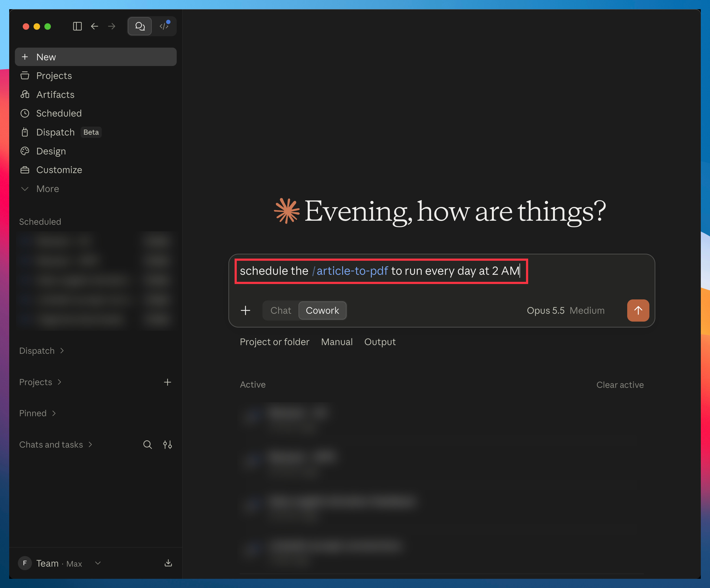Select the chat bubbles view icon
The width and height of the screenshot is (710, 588).
pos(140,26)
